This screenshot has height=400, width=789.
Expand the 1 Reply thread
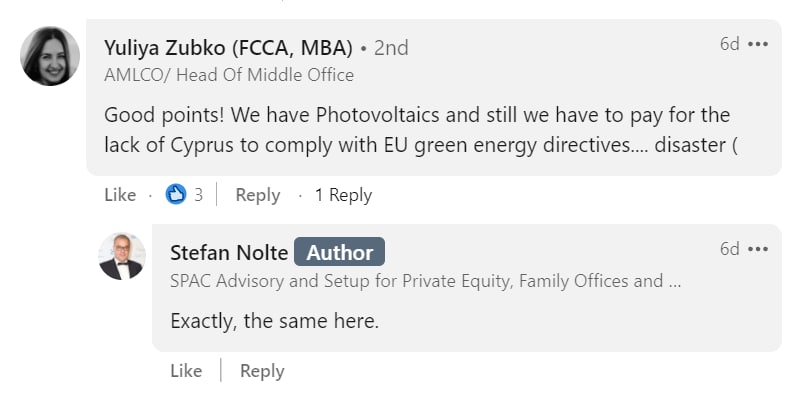[x=343, y=195]
